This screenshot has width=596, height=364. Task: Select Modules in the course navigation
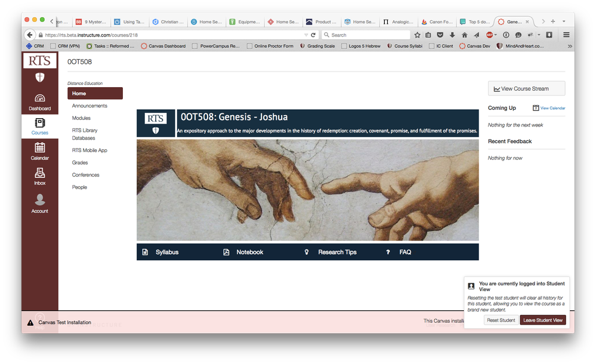(x=81, y=118)
